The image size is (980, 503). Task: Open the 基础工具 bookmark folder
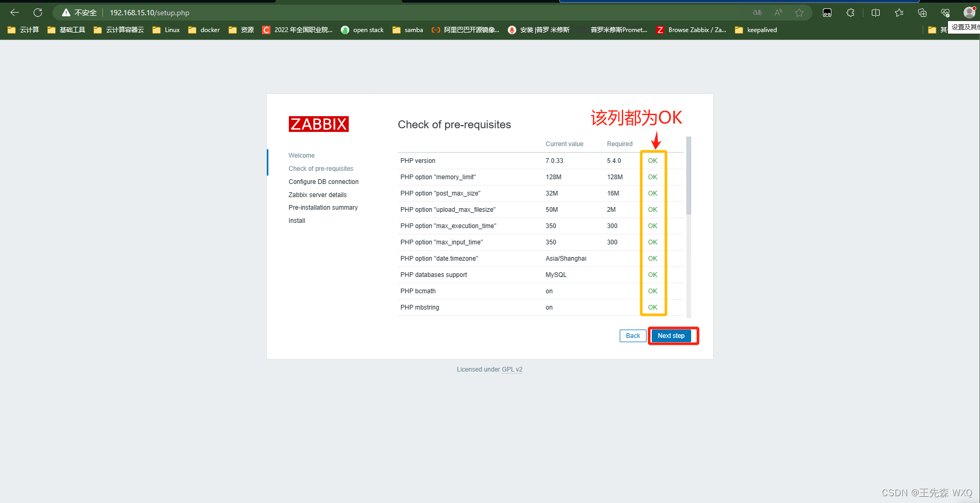[x=66, y=30]
